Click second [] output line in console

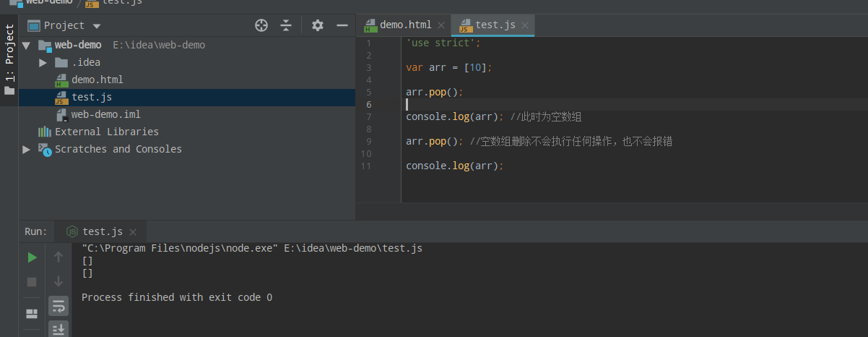pyautogui.click(x=87, y=273)
